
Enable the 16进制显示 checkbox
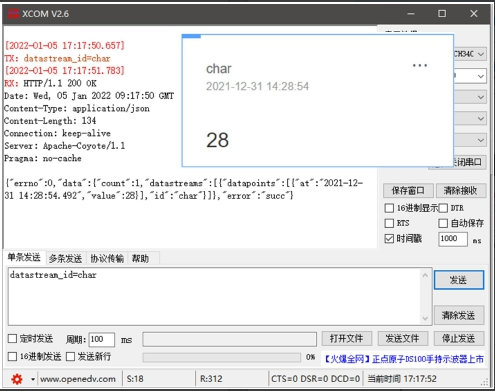(x=389, y=208)
